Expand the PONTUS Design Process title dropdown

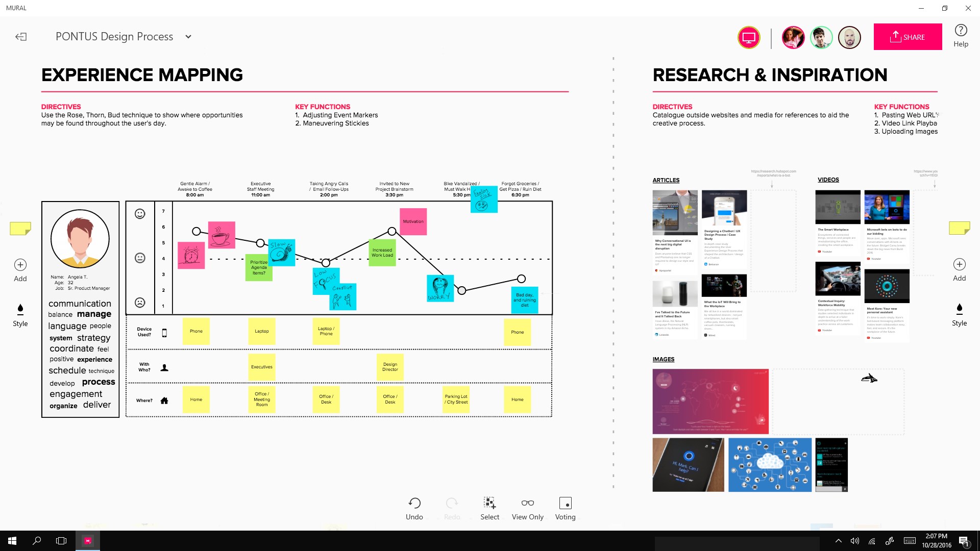[188, 37]
